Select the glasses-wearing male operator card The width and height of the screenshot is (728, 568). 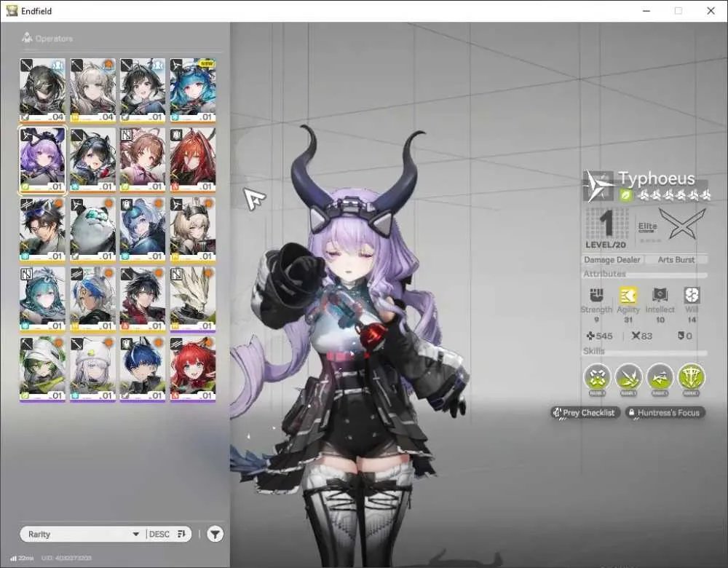coord(43,229)
